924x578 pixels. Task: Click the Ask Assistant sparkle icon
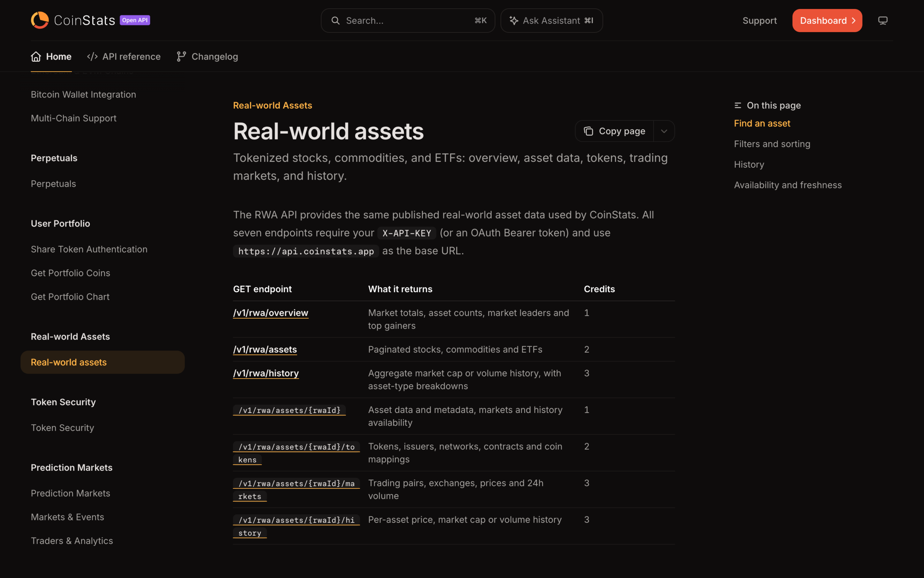(514, 21)
